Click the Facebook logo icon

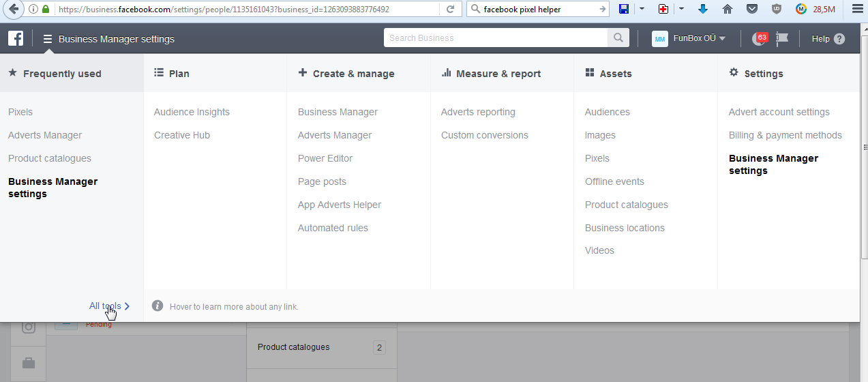tap(16, 39)
